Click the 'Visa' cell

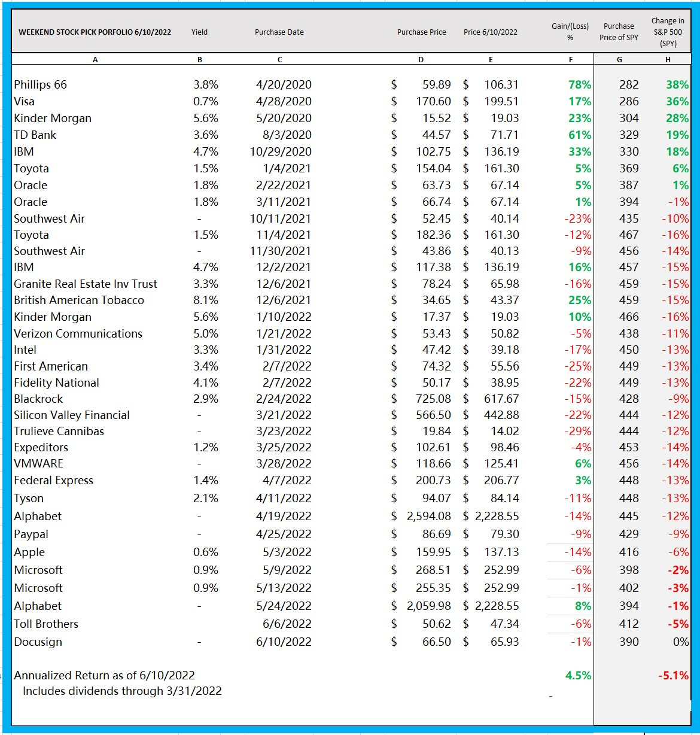tap(24, 101)
